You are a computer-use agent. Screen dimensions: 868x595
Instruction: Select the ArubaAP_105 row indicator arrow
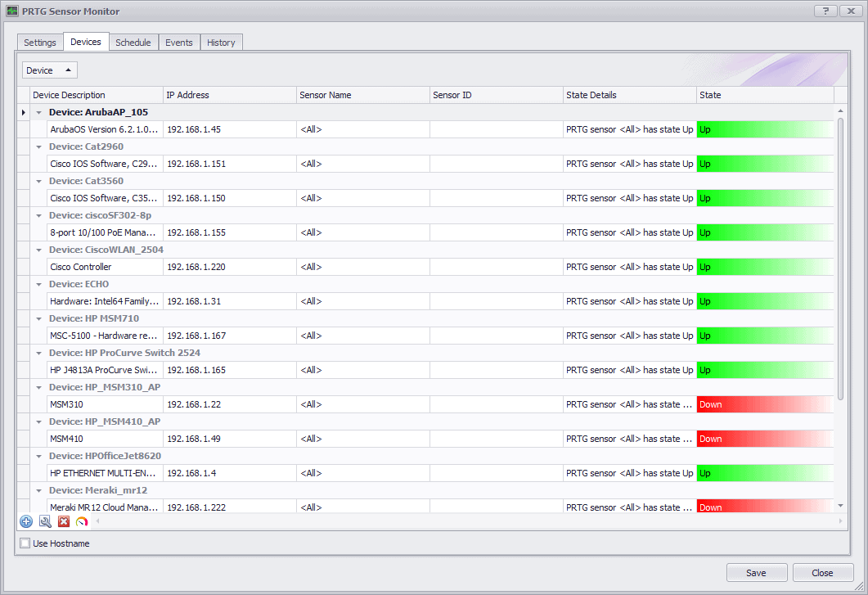(x=23, y=112)
